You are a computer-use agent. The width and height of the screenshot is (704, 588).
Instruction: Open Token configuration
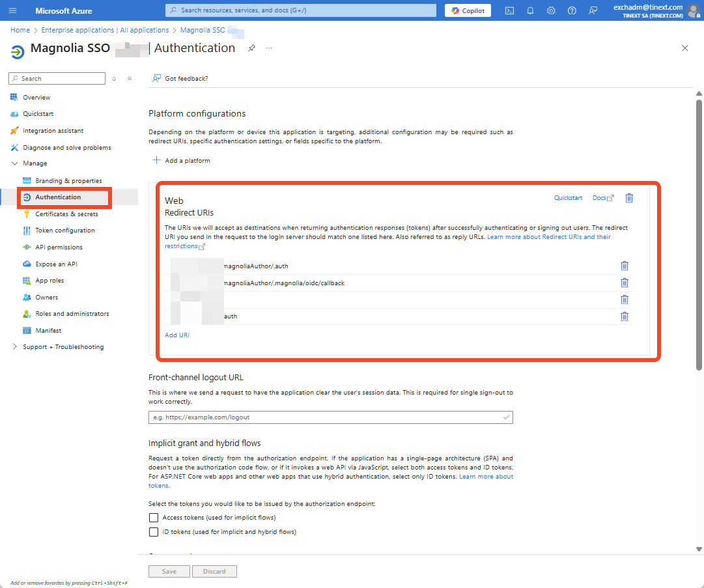(x=64, y=231)
